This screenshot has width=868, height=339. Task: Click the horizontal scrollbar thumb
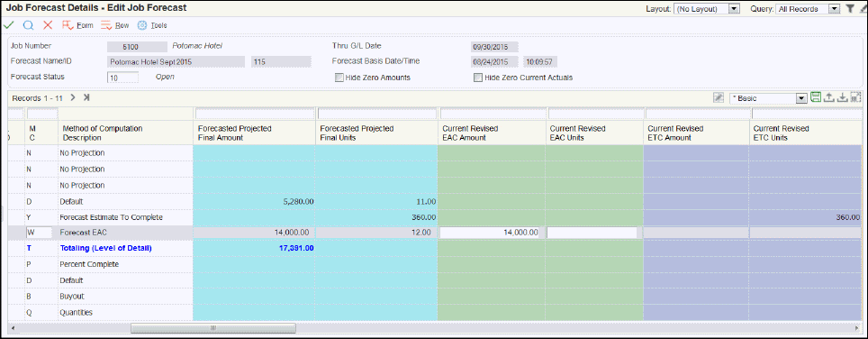[x=213, y=328]
